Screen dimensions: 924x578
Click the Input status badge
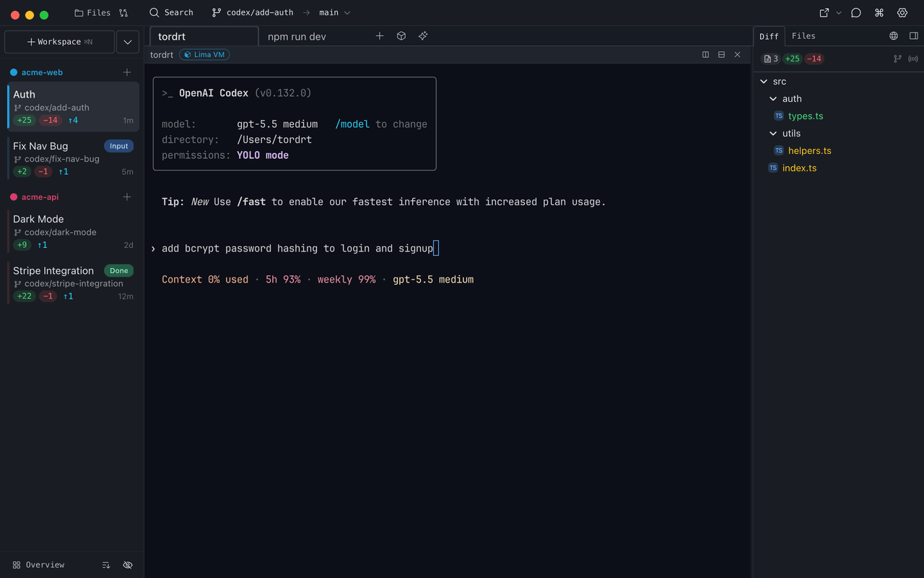pos(119,146)
